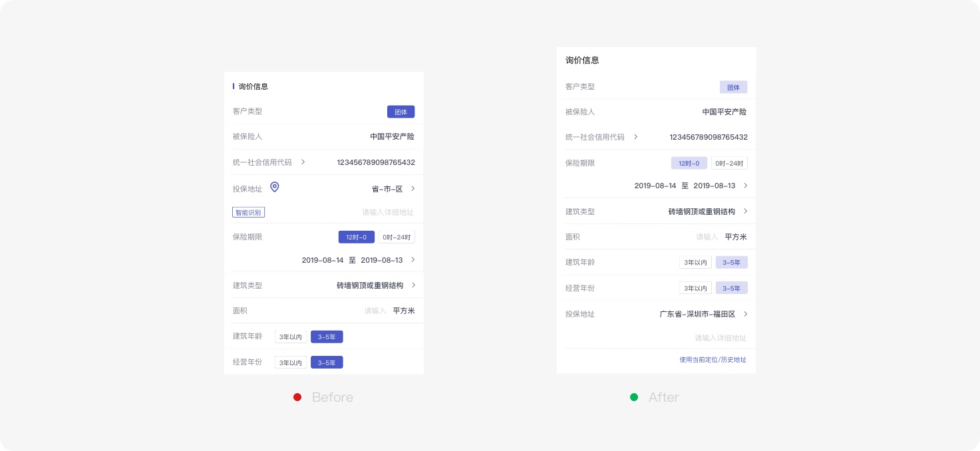Select 3年以内 for 建筑年龄 in Before form
980x451 pixels.
(291, 337)
